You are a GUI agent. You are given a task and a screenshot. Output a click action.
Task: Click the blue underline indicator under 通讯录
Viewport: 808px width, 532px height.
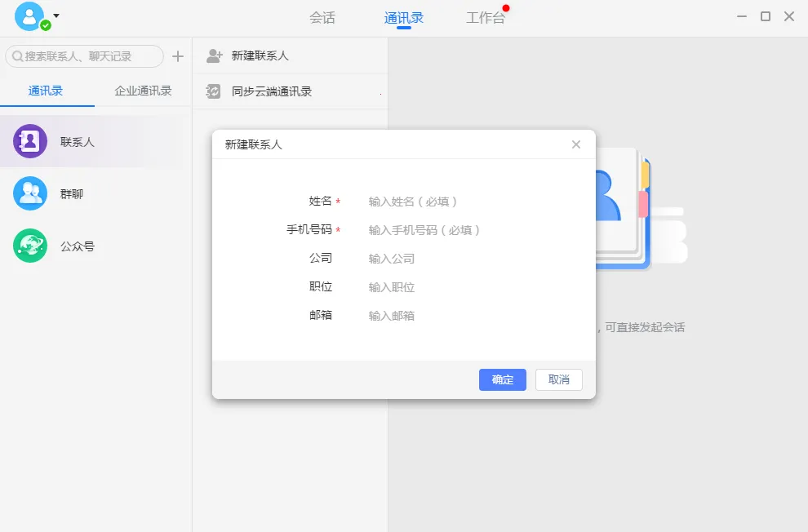pyautogui.click(x=406, y=28)
